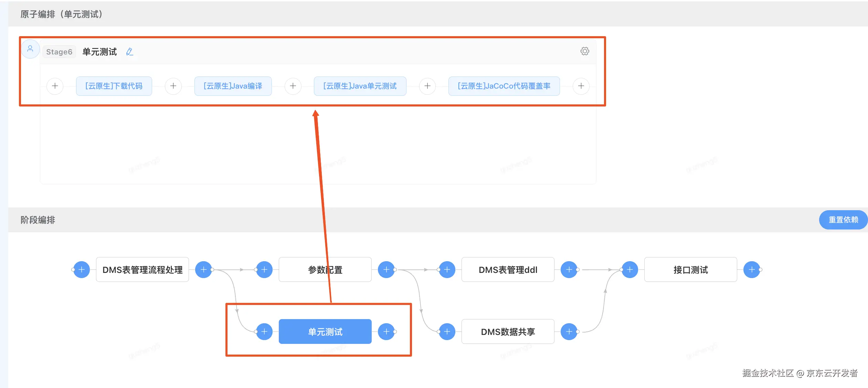Click the 重置依赖 button
This screenshot has width=868, height=388.
pos(843,219)
